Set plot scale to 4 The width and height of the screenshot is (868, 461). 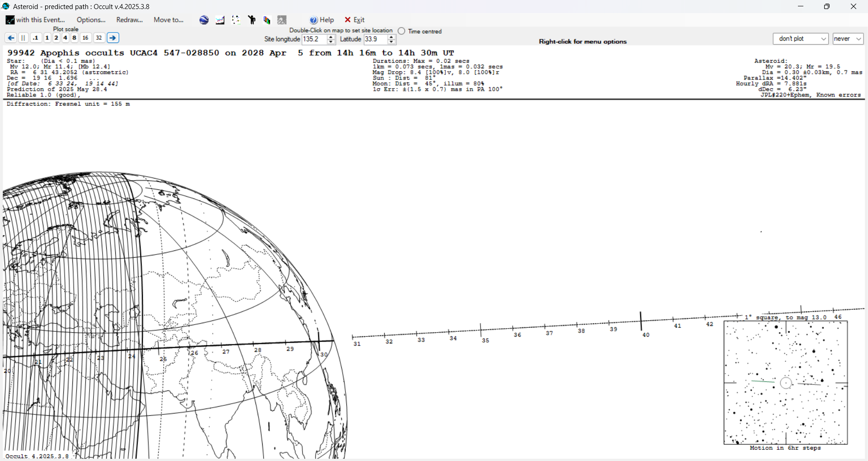coord(65,38)
